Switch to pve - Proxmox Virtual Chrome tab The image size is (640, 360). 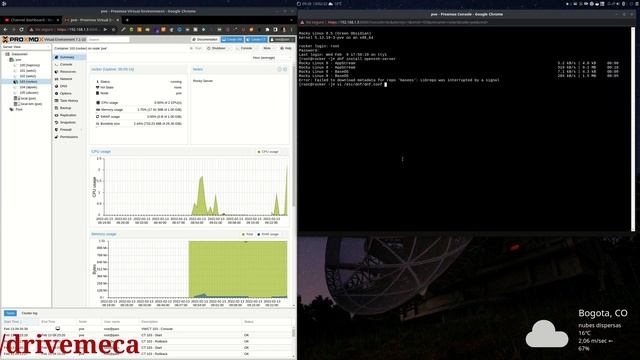point(91,20)
